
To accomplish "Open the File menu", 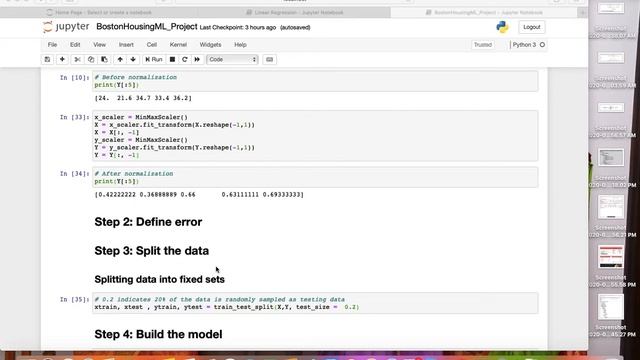I will (x=52, y=45).
